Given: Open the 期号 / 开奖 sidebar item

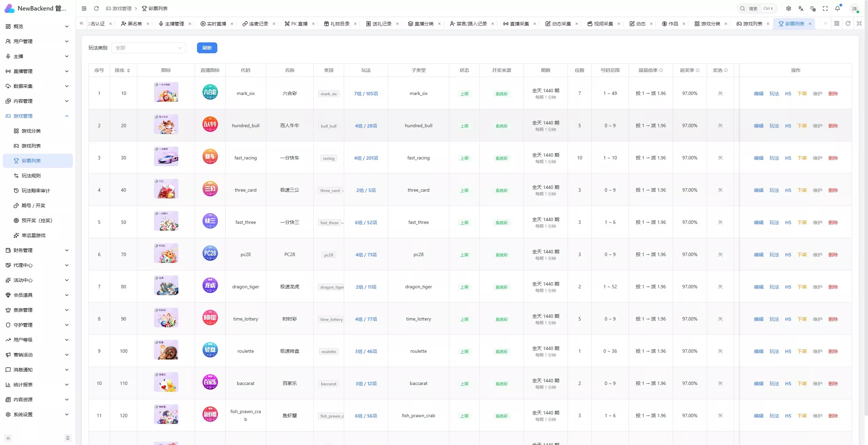Looking at the screenshot, I should pyautogui.click(x=37, y=206).
